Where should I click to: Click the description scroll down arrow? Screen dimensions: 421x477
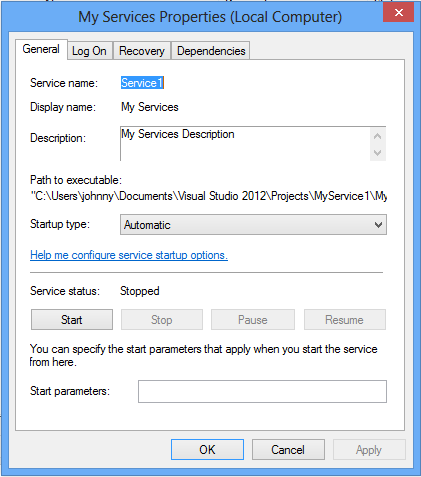tap(378, 153)
